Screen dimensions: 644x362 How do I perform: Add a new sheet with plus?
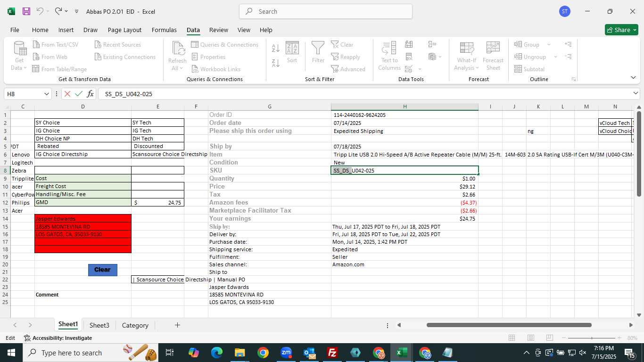[177, 325]
